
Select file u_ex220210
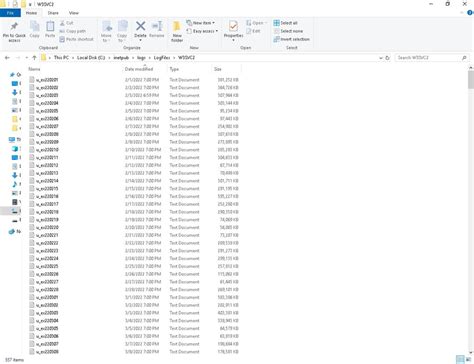[x=47, y=150]
